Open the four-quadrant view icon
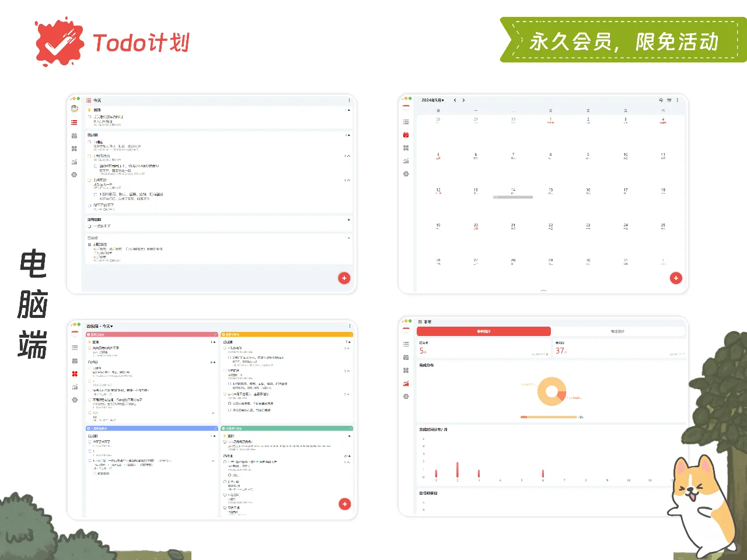747x560 pixels. tap(74, 148)
